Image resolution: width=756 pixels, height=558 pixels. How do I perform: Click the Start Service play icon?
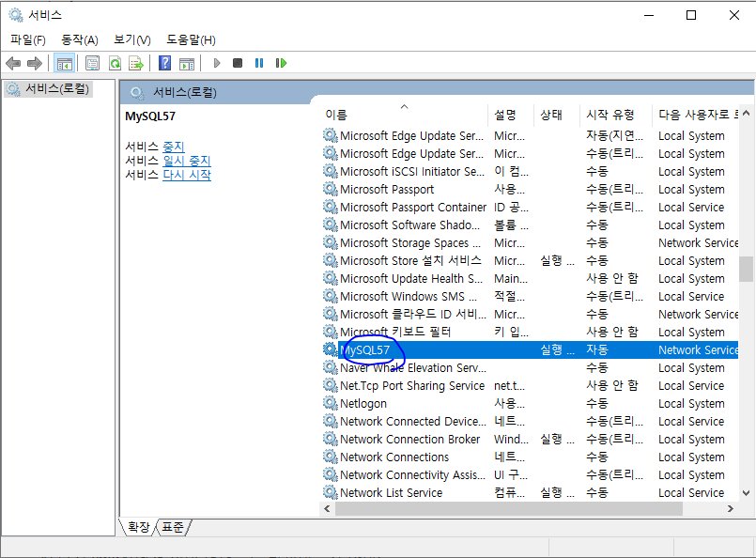[217, 63]
